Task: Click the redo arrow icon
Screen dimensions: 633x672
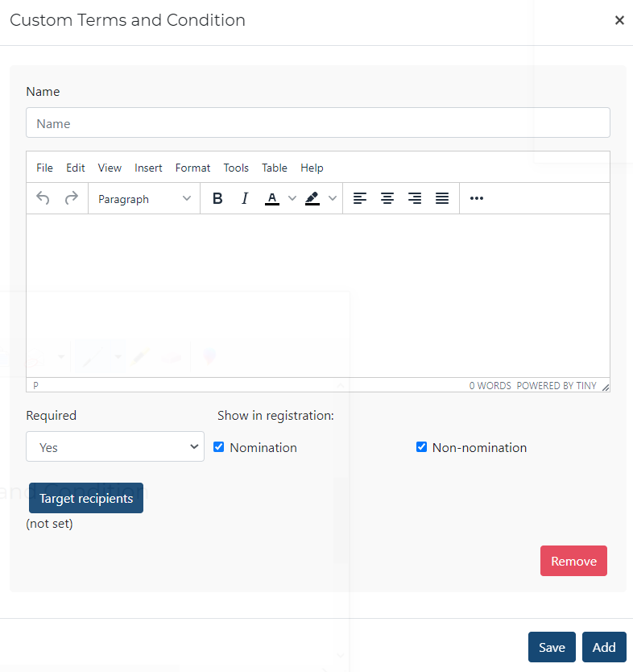Action: pyautogui.click(x=72, y=198)
